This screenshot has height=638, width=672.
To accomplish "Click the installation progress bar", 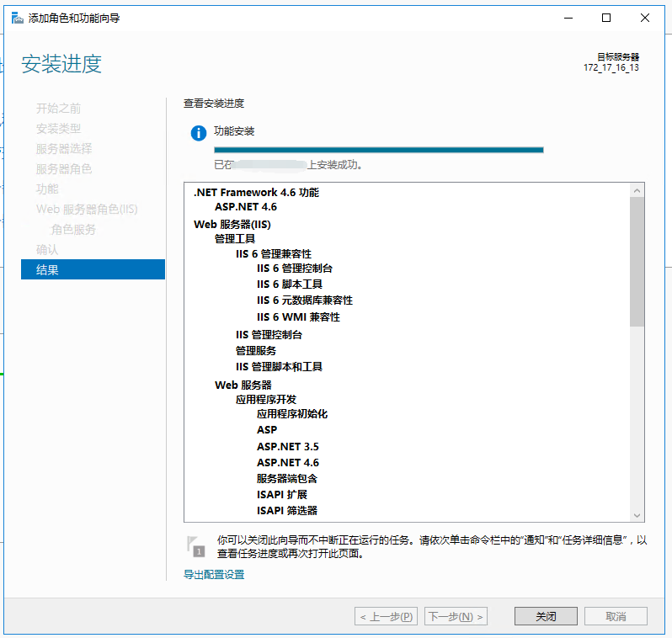I will coord(378,150).
